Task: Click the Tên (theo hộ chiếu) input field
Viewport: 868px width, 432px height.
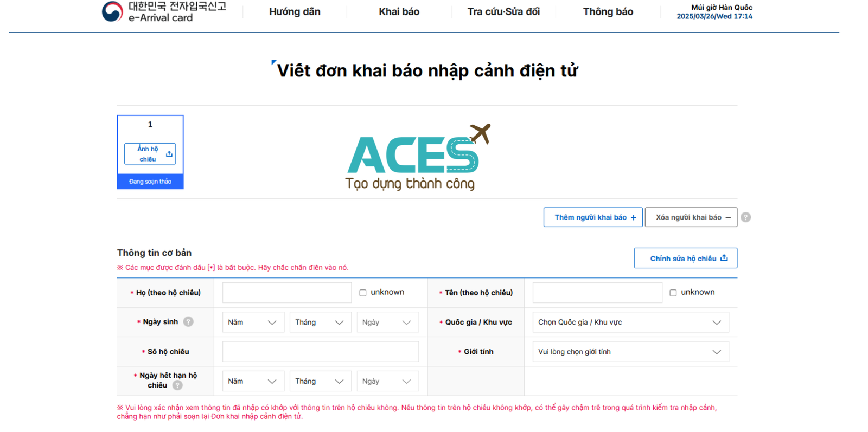Action: coord(597,293)
